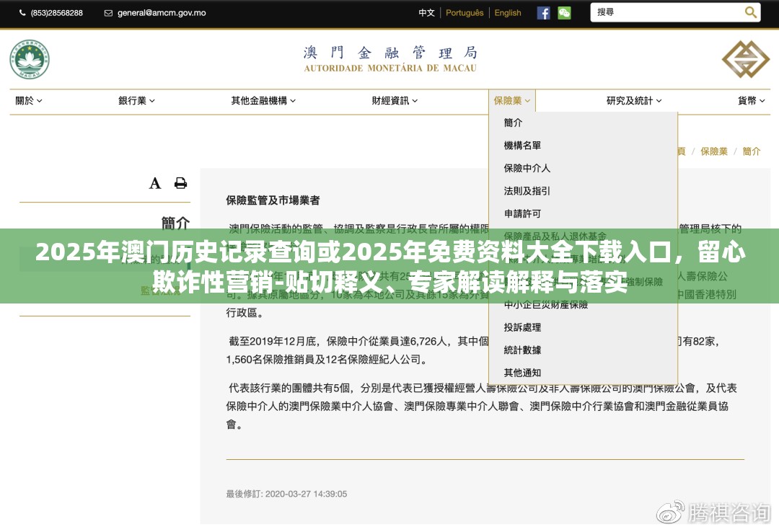Open the WeChat icon link
Viewport: 779px width, 532px height.
click(564, 13)
